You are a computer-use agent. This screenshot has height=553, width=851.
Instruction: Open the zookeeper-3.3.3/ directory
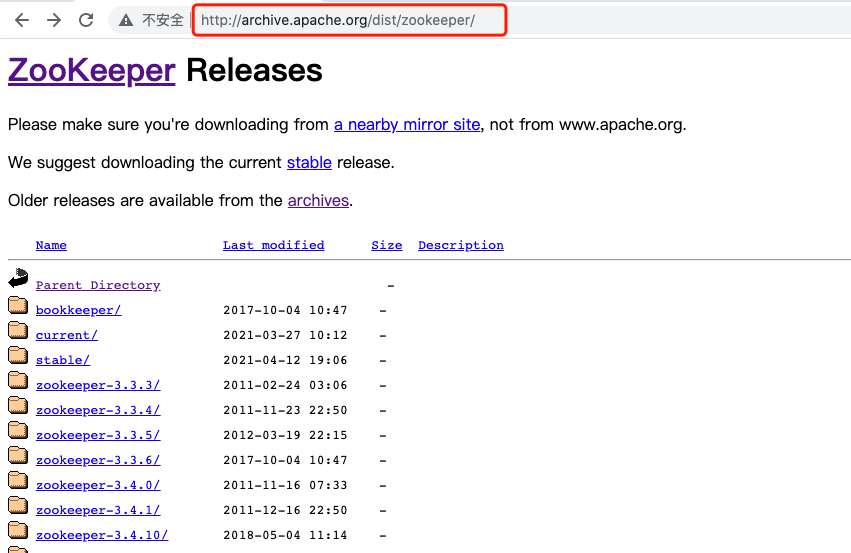pyautogui.click(x=98, y=385)
